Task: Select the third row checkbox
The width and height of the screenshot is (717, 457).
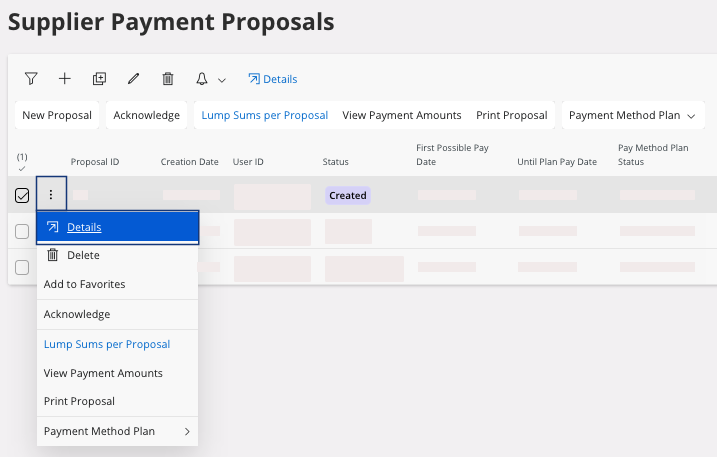Action: 22,267
